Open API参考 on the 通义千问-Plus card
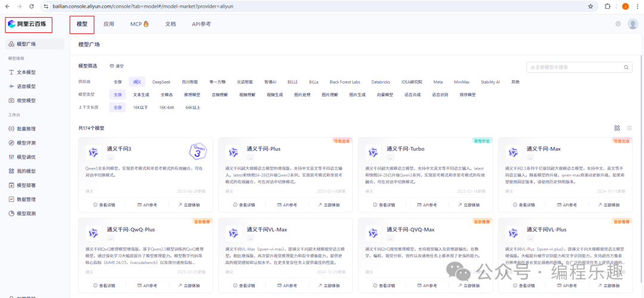 click(286, 205)
